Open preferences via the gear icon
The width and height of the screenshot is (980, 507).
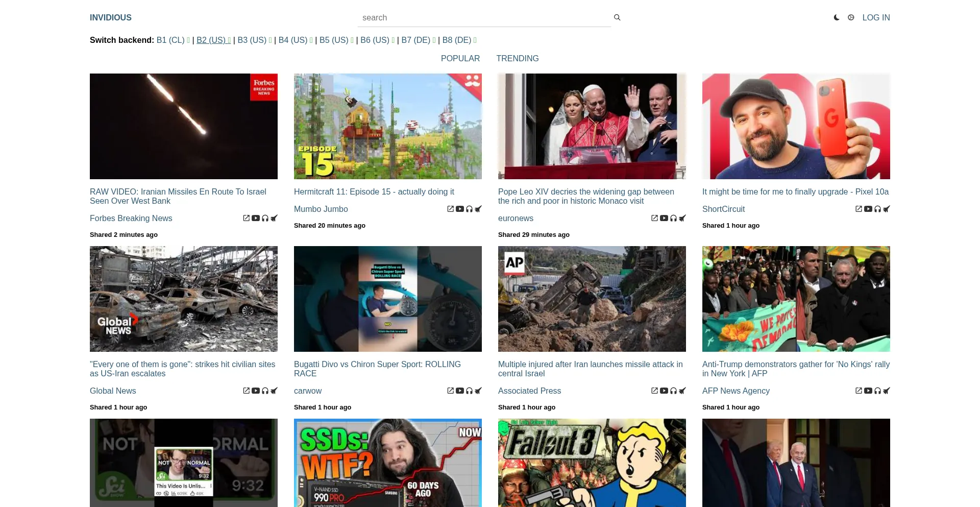[x=851, y=17]
